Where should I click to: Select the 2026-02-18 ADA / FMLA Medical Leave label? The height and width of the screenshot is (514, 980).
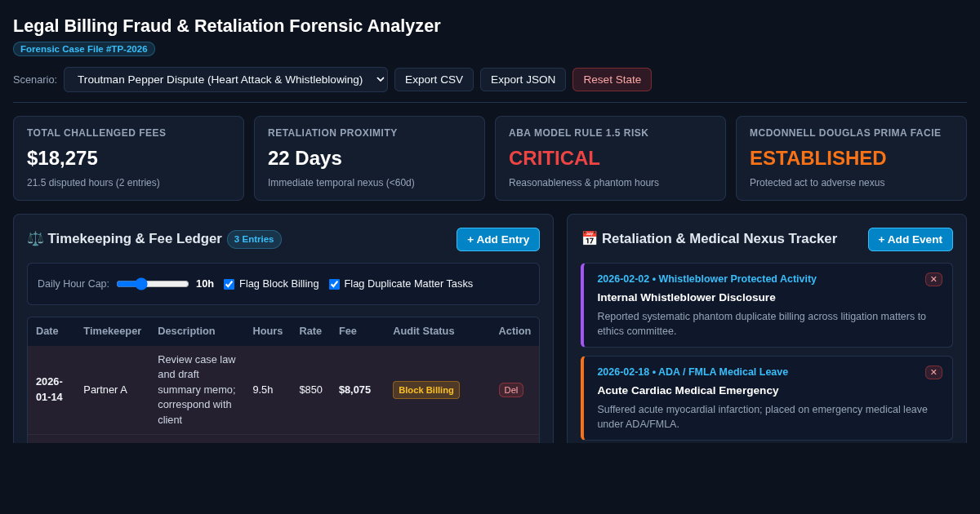click(693, 372)
